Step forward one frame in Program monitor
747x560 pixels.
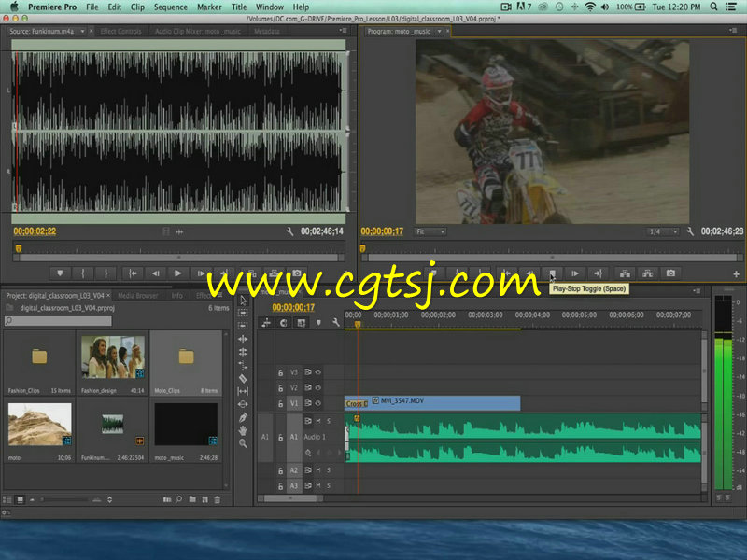575,273
